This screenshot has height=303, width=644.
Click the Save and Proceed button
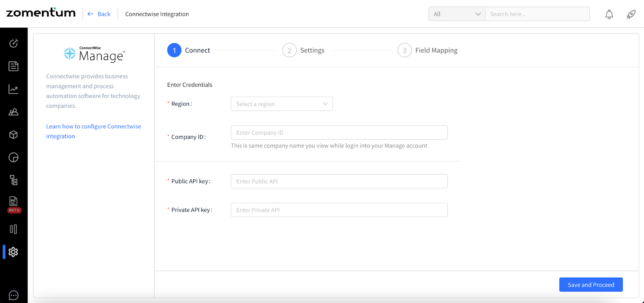591,285
